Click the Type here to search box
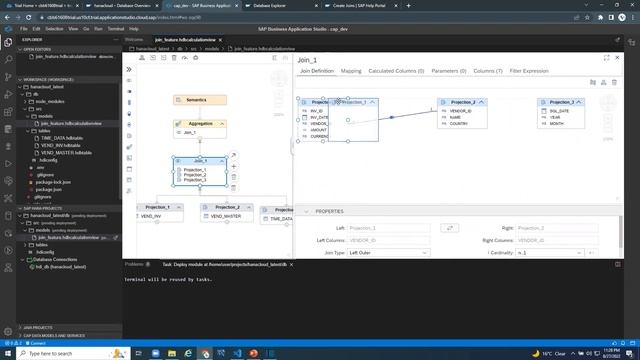640x360 pixels. 73,353
